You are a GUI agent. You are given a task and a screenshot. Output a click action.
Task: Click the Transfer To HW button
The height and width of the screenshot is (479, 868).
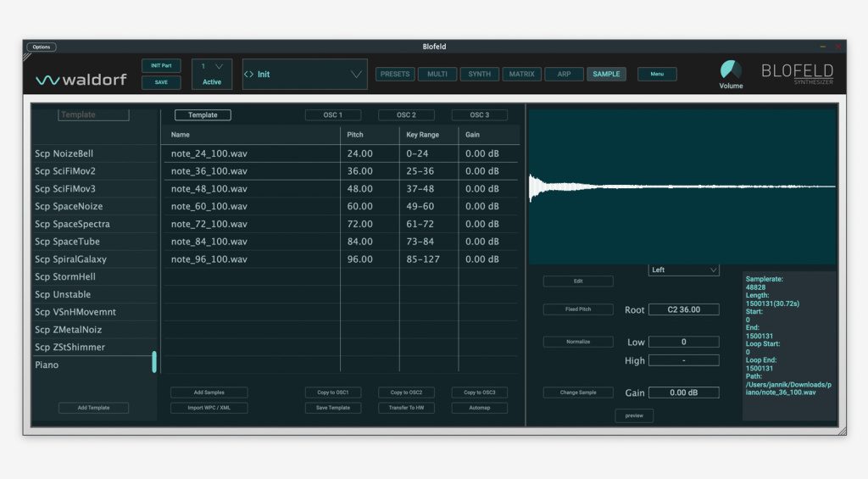(406, 408)
